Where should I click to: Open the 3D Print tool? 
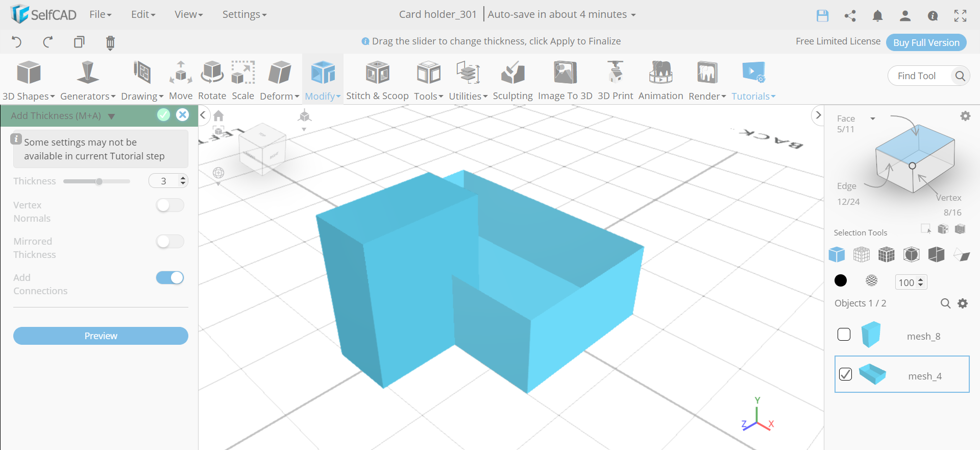(615, 80)
